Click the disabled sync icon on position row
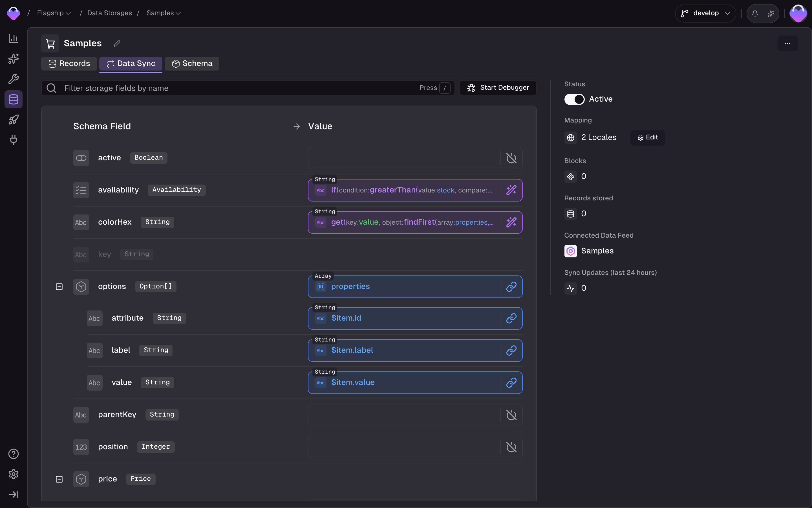The width and height of the screenshot is (812, 508). 511,447
